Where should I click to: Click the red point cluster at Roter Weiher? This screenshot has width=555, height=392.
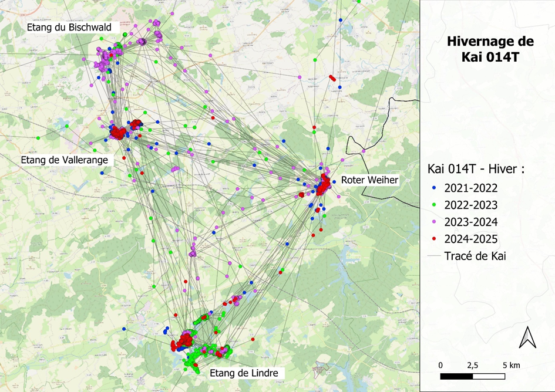322,187
